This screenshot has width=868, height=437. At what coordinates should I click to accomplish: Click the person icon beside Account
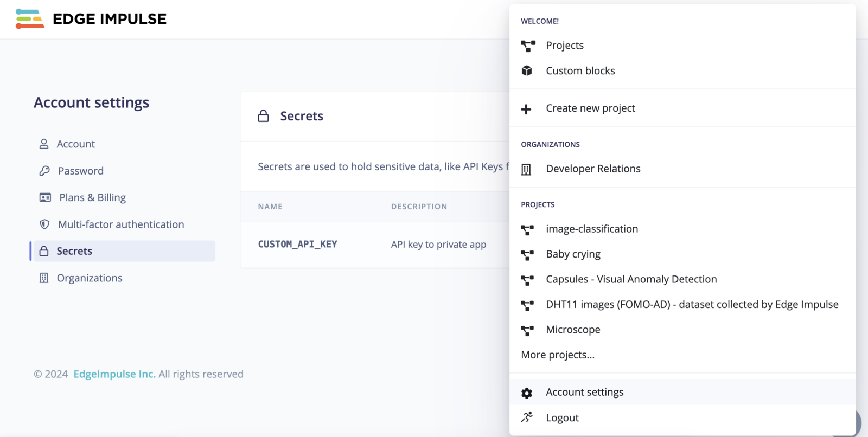point(44,144)
